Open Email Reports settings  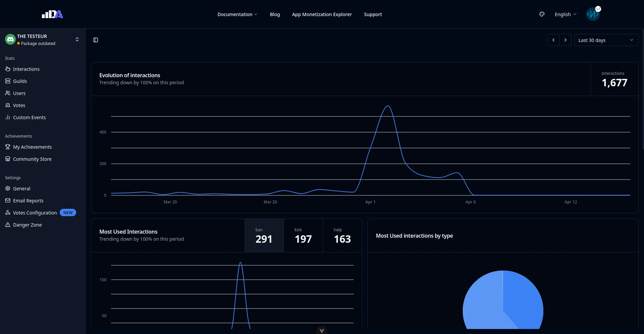pos(28,200)
